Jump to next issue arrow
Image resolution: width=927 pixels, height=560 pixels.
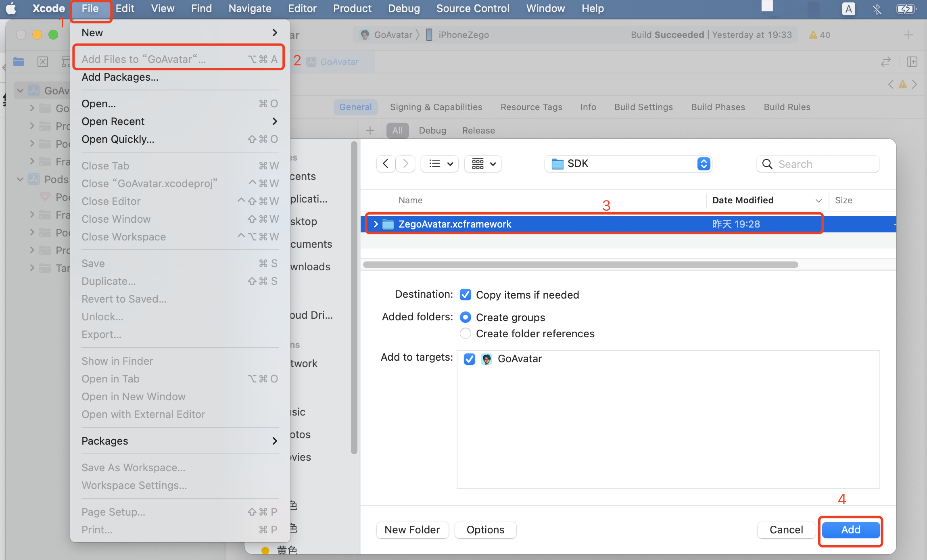[x=914, y=84]
